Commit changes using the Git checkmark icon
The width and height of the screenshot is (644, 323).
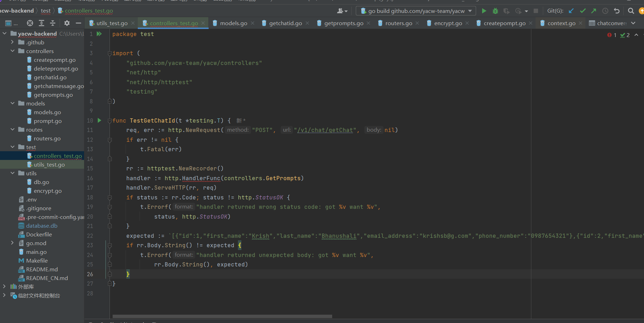[583, 11]
